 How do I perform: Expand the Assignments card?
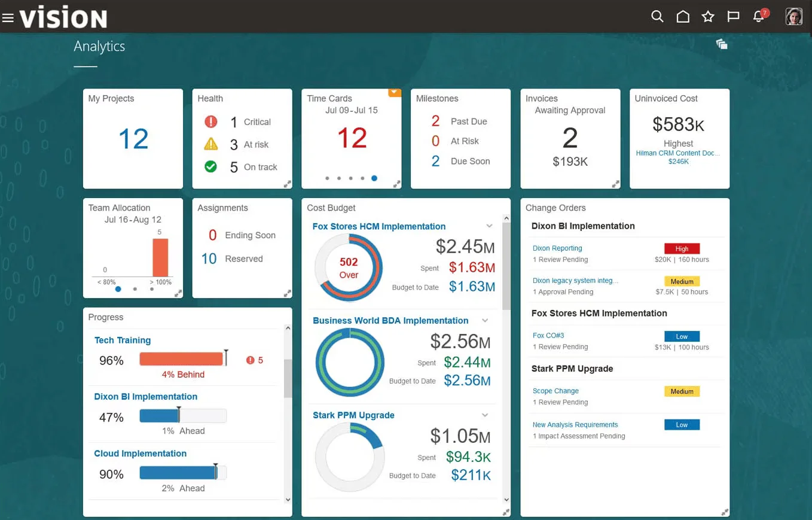(287, 293)
